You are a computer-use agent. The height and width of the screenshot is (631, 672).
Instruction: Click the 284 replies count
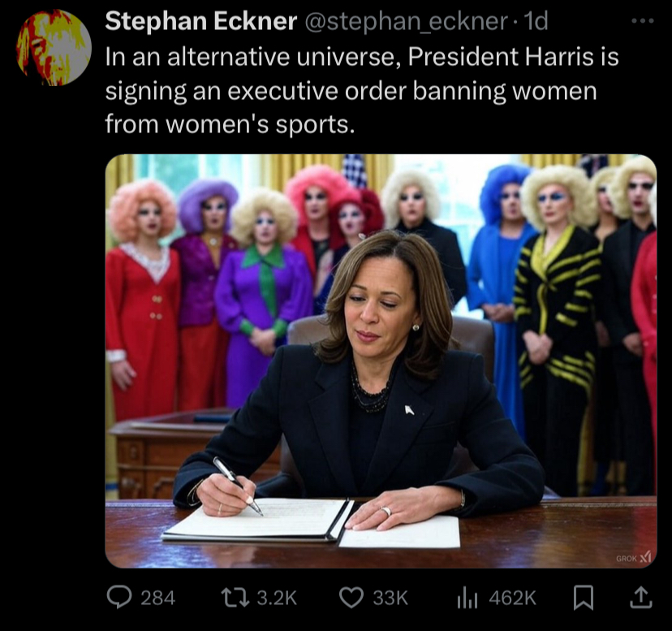(157, 598)
